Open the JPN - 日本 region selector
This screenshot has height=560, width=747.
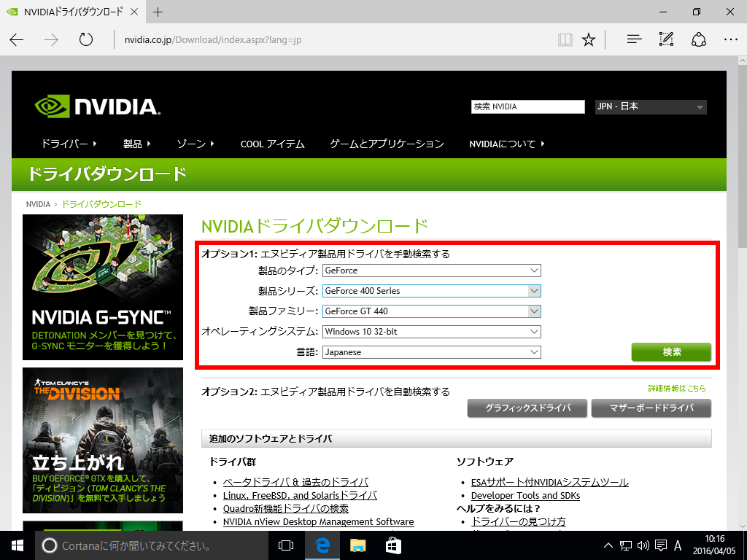(651, 107)
